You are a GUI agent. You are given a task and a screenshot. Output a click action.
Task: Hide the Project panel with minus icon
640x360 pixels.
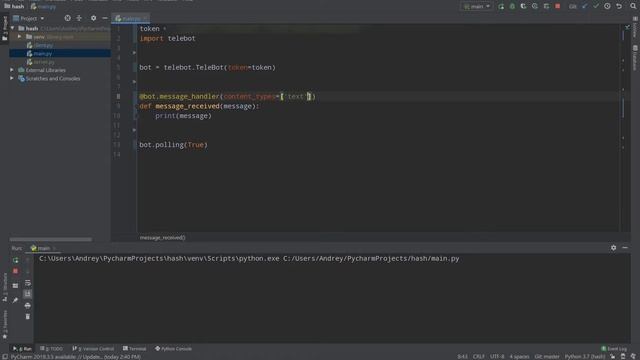tap(105, 18)
